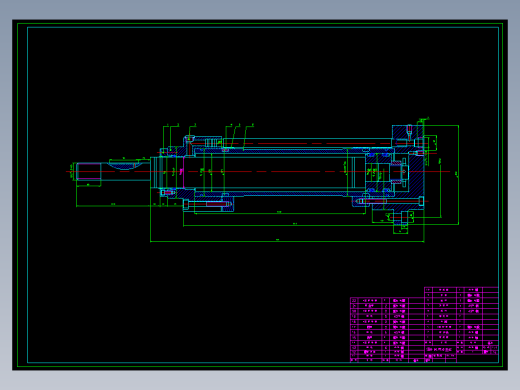Select the drawing title cell in title block
The image size is (520, 390).
coord(440,349)
